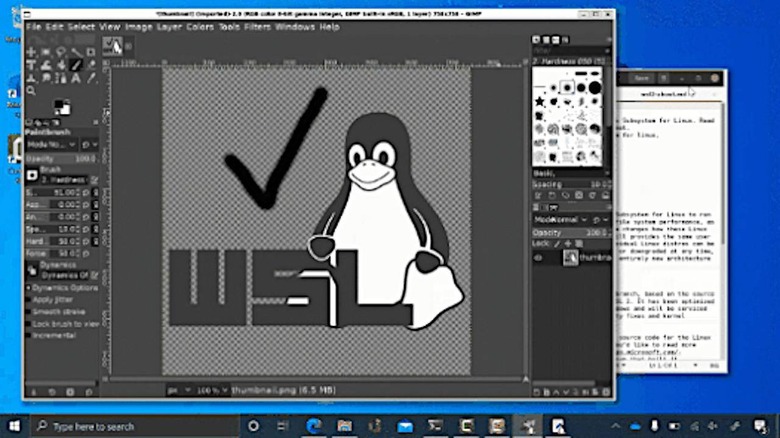
Task: Open the mode group switcher dropdown beside Mode
Action: [90, 145]
